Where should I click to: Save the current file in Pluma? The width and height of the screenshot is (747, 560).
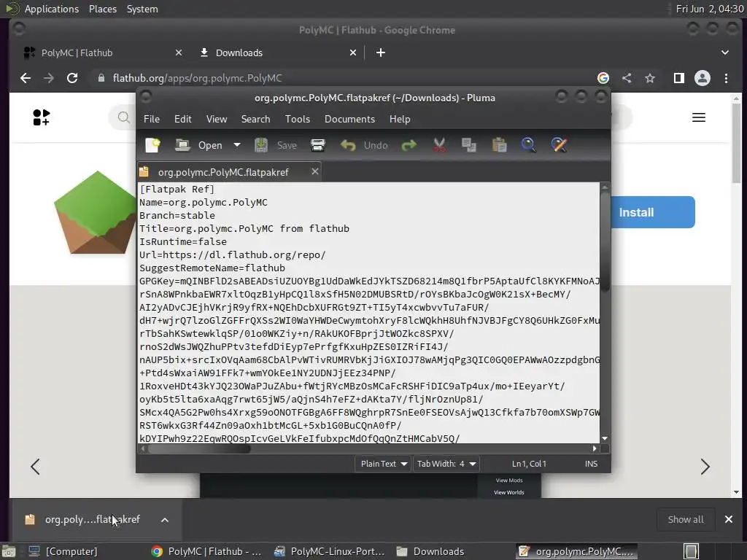tap(275, 145)
